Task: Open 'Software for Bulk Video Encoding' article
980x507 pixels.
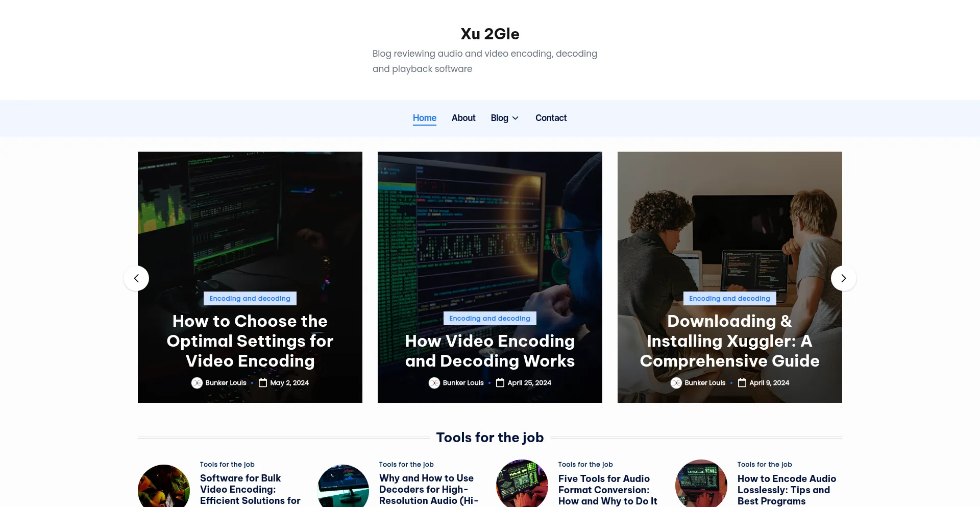Action: (250, 490)
